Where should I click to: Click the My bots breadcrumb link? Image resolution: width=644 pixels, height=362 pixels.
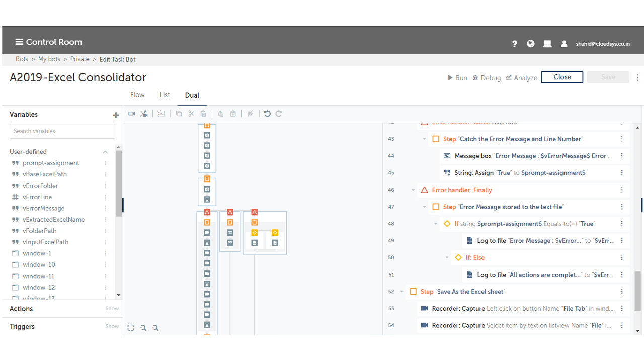click(x=49, y=59)
